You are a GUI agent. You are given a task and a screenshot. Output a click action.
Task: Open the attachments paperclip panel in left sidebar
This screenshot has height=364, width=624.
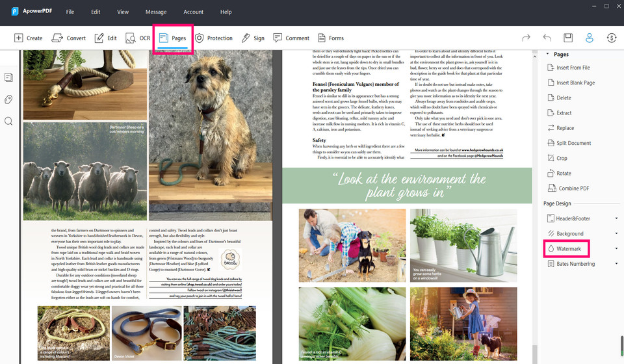[x=8, y=99]
